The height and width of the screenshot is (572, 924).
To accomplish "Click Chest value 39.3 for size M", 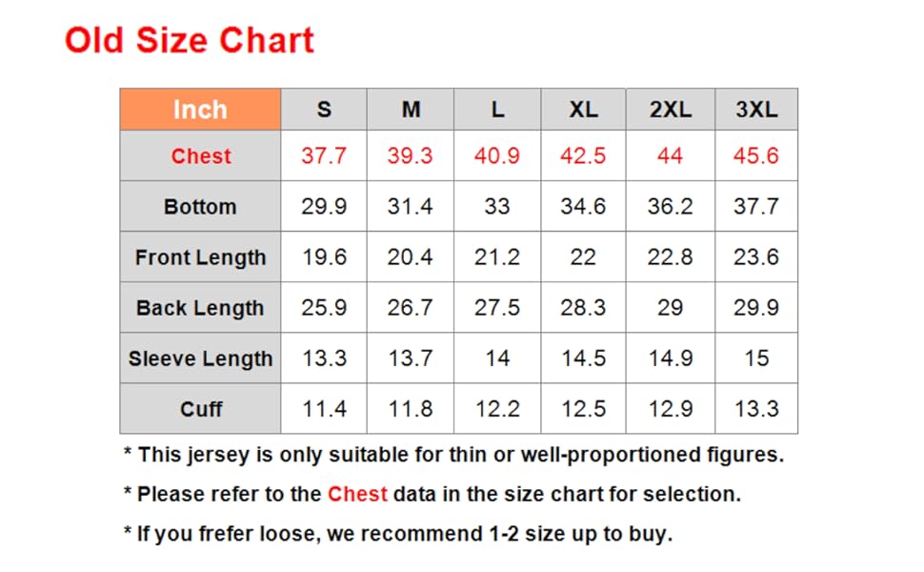I will 410,156.
